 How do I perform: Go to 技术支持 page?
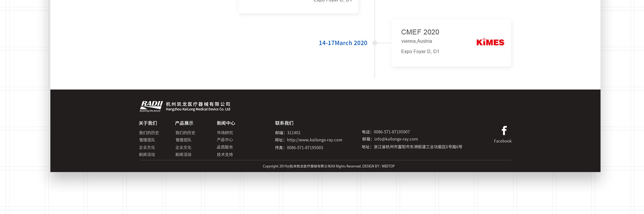click(x=225, y=155)
